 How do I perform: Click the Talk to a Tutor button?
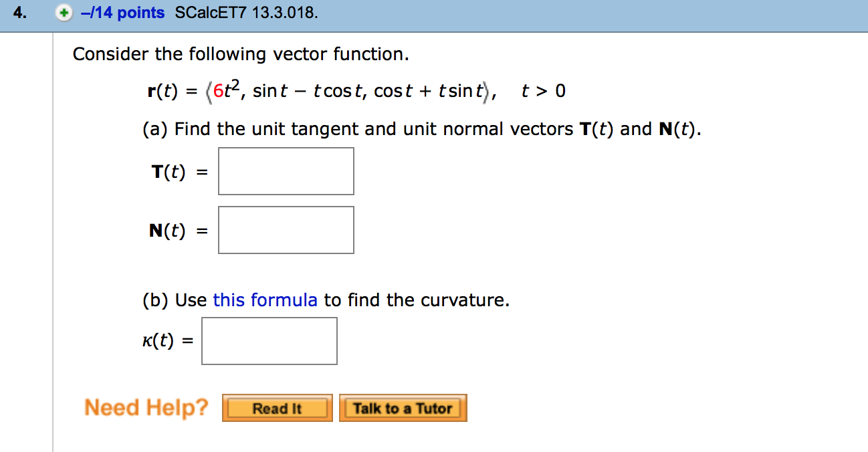[403, 408]
